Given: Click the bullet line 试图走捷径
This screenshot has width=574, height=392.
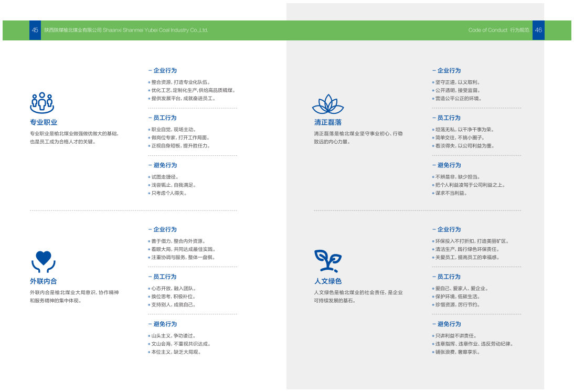Looking at the screenshot, I should [x=165, y=177].
